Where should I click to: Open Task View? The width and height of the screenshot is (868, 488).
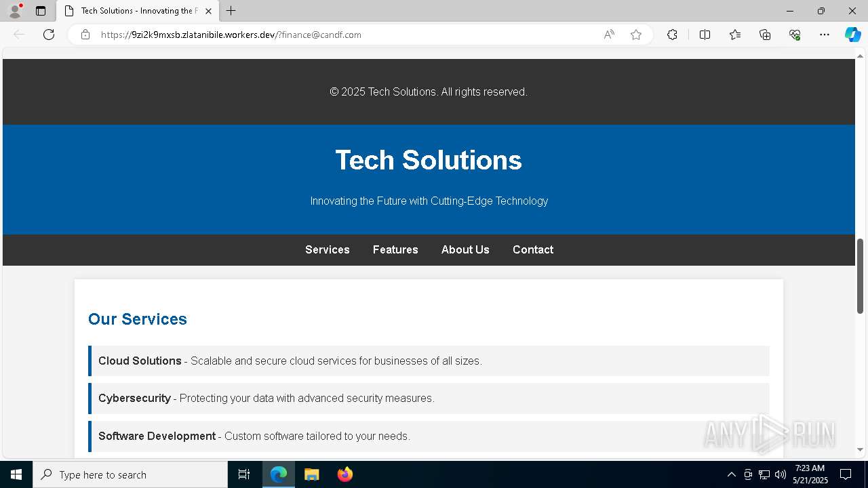(244, 474)
